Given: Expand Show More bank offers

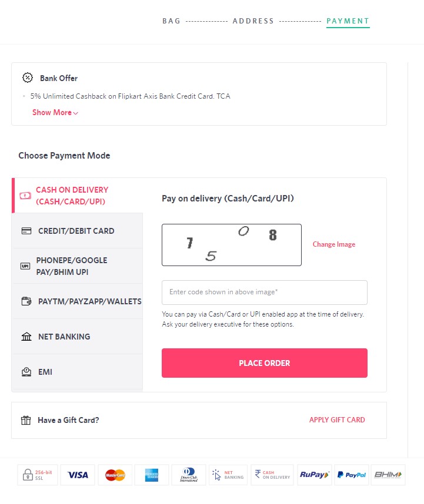Looking at the screenshot, I should (x=55, y=113).
